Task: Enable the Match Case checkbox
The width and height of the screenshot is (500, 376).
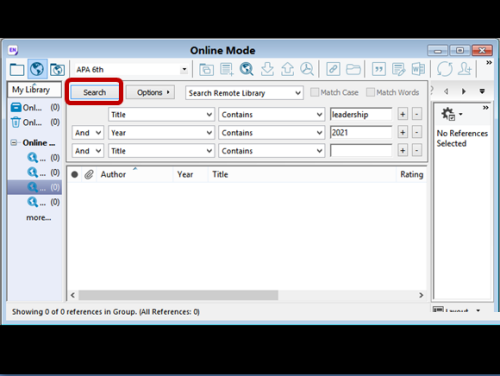Action: coord(314,92)
